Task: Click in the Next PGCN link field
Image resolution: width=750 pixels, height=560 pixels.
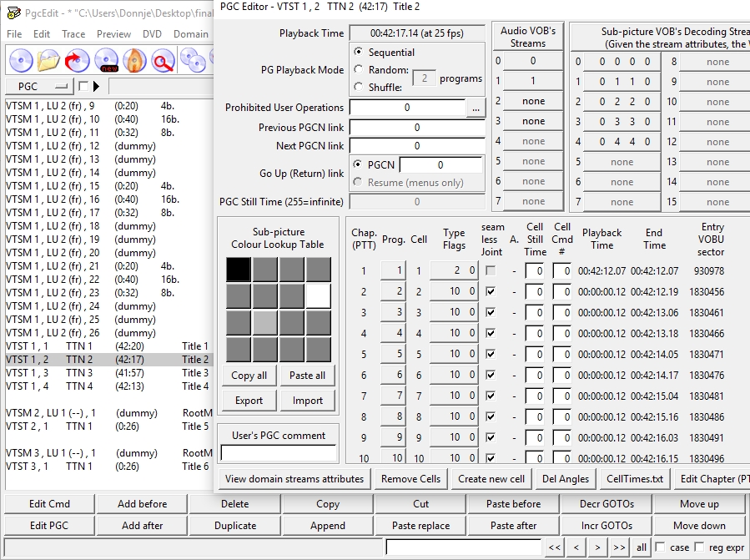Action: pyautogui.click(x=417, y=146)
